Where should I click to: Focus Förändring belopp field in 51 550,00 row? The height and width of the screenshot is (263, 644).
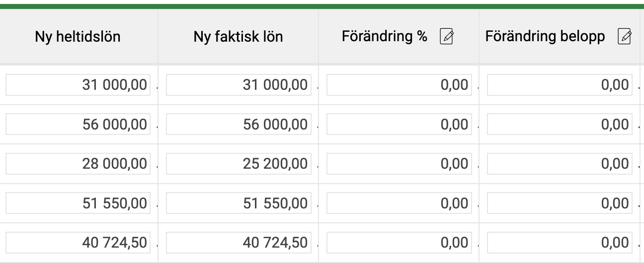tap(560, 203)
